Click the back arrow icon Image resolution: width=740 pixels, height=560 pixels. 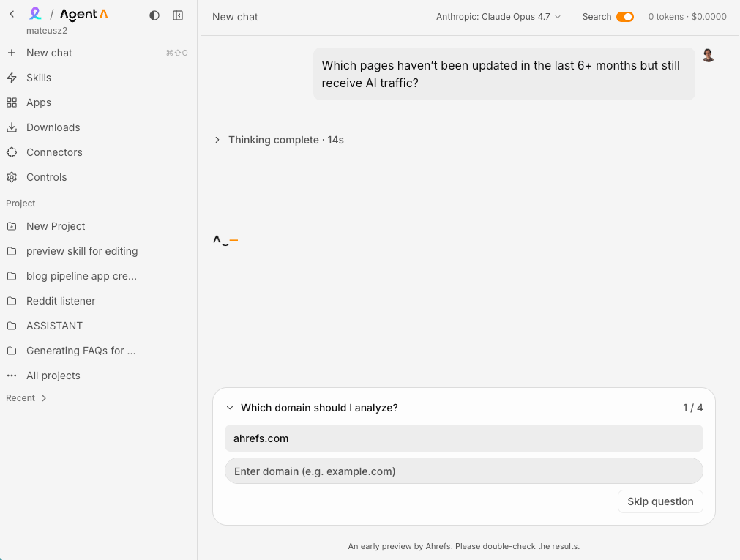[12, 14]
